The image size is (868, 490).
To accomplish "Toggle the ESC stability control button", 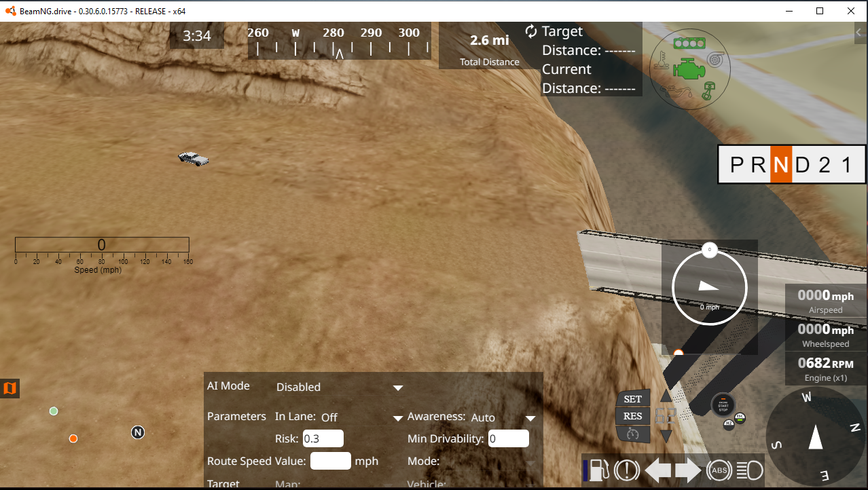I will (740, 418).
